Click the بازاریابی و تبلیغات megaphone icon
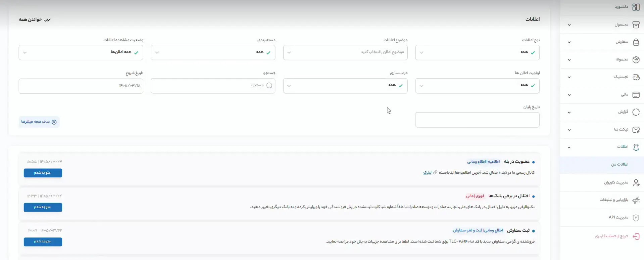 (x=636, y=200)
